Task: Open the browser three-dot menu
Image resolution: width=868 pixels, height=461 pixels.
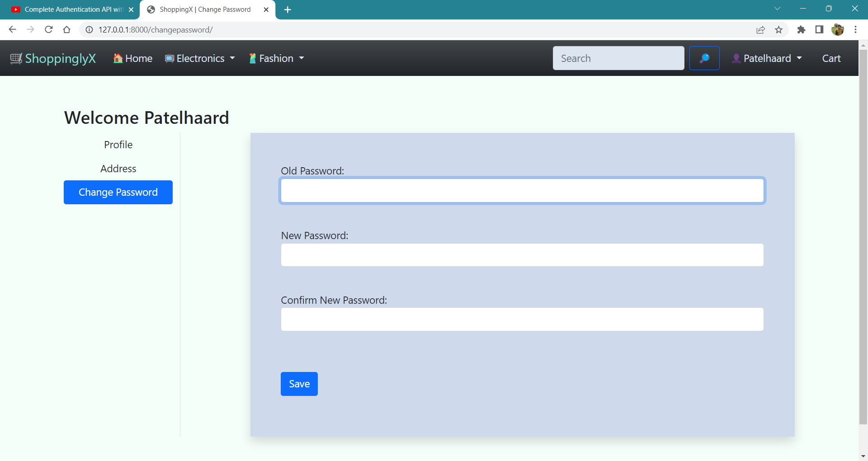Action: [x=856, y=30]
